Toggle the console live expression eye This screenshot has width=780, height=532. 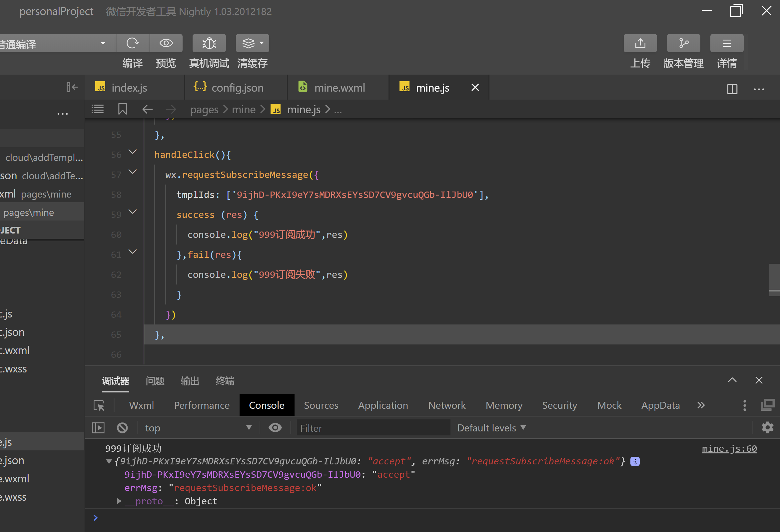click(x=275, y=428)
